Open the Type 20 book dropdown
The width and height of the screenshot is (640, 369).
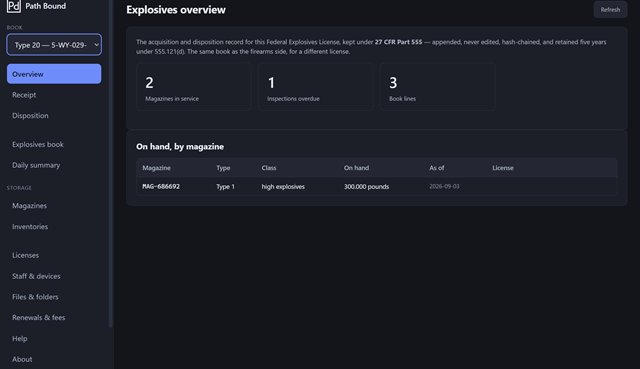click(54, 44)
